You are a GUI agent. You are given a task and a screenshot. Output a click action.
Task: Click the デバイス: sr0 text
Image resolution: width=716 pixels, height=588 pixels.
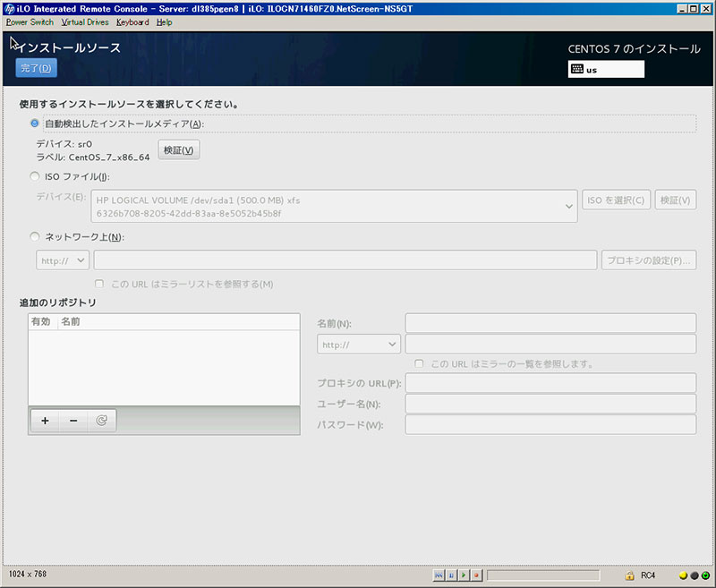tap(64, 144)
